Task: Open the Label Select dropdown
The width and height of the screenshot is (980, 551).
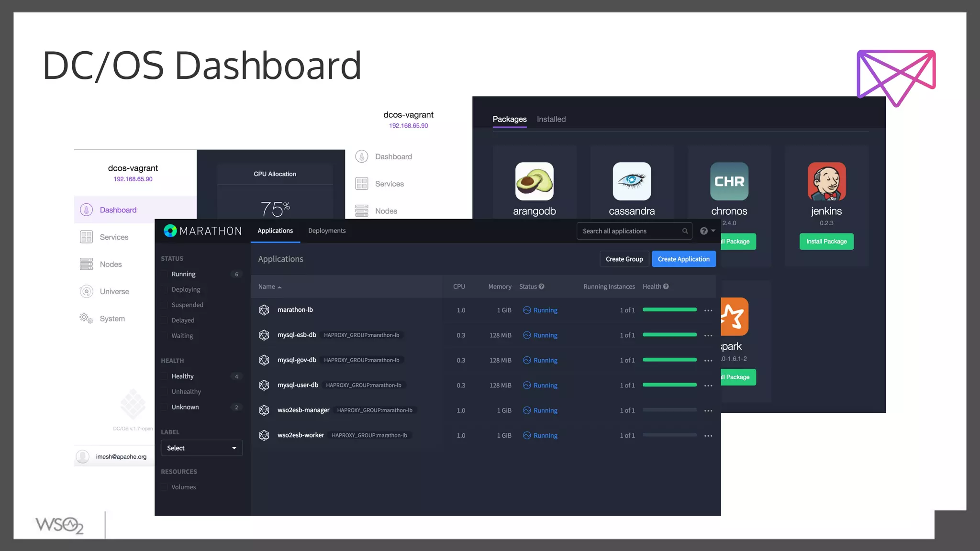Action: (x=201, y=448)
